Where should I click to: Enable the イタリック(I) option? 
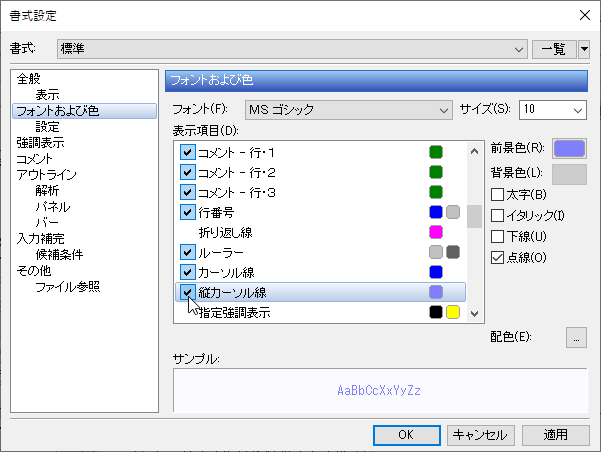[x=497, y=215]
